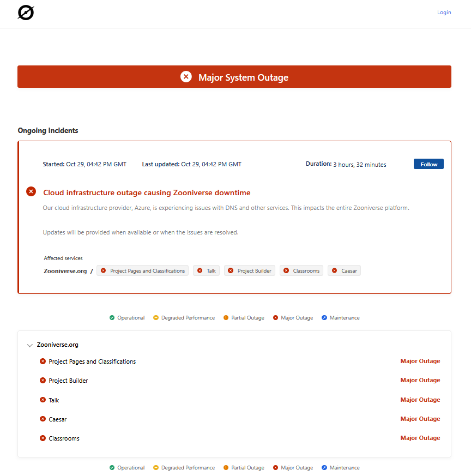Select the Caesar affected service tag

point(344,270)
